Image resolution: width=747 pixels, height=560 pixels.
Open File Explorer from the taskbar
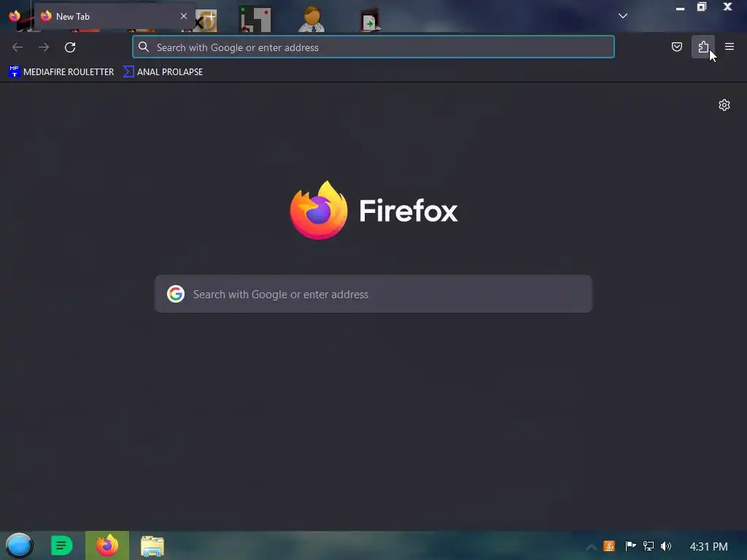pyautogui.click(x=152, y=546)
